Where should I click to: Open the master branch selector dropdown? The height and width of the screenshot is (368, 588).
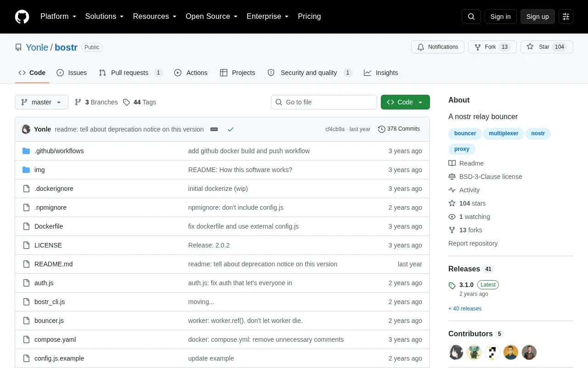coord(41,102)
